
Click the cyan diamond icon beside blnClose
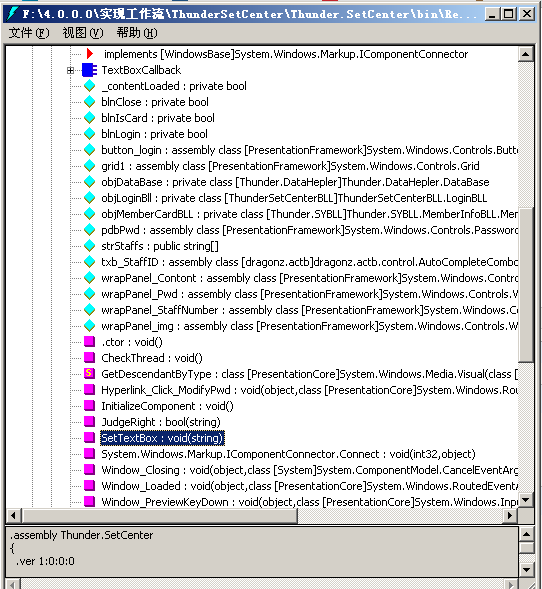coord(89,102)
